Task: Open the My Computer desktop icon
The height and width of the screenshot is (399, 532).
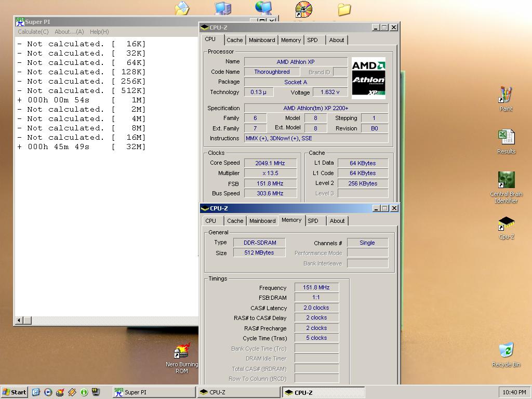Action: coord(223,8)
